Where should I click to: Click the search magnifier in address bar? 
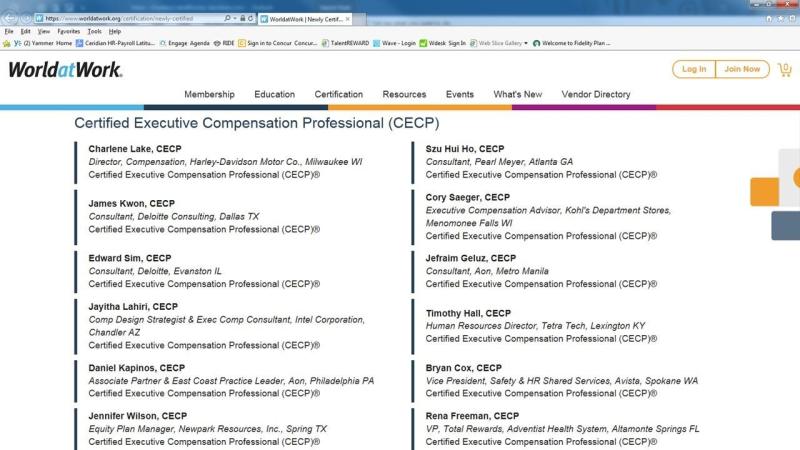(x=228, y=18)
